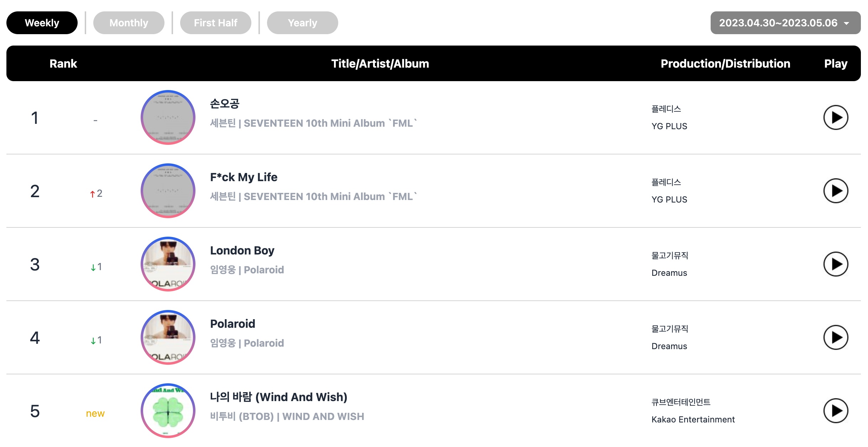Play 나의 바람 (Wind And Wish)
The image size is (868, 447).
[x=836, y=411]
